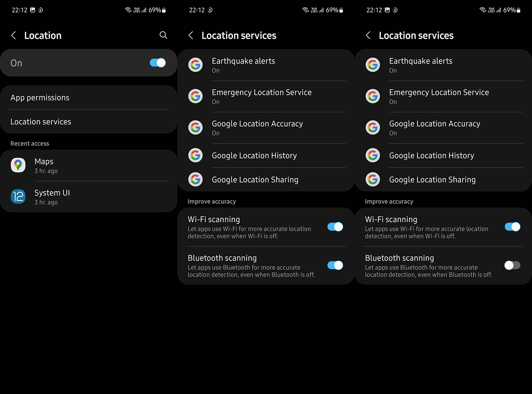
Task: Tap Wi-Fi scanning description text, middle screen
Action: [249, 232]
